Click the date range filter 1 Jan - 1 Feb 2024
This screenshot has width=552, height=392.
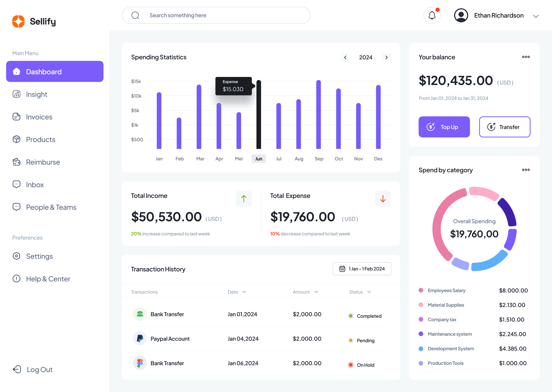pos(361,269)
